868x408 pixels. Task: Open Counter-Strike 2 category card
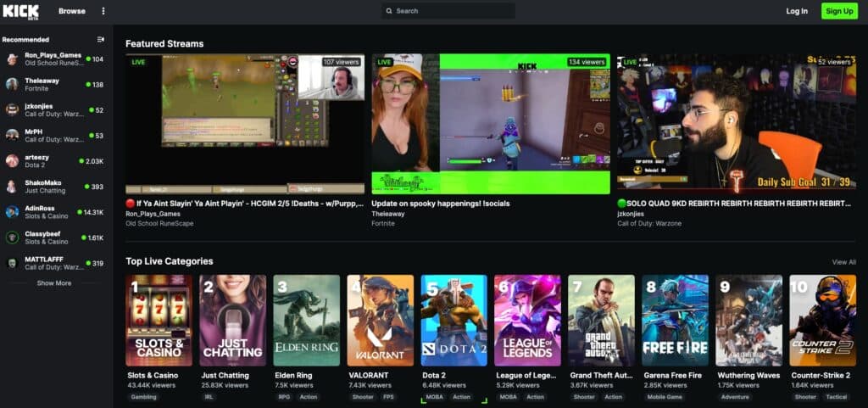822,321
